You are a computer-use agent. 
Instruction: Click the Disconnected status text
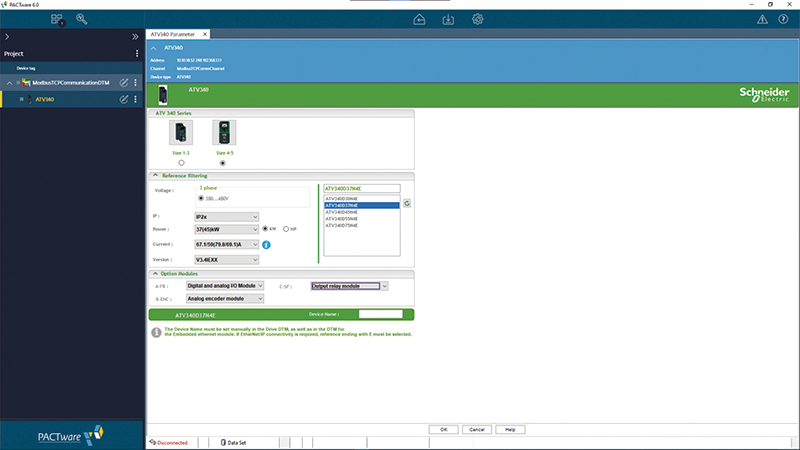coord(172,443)
